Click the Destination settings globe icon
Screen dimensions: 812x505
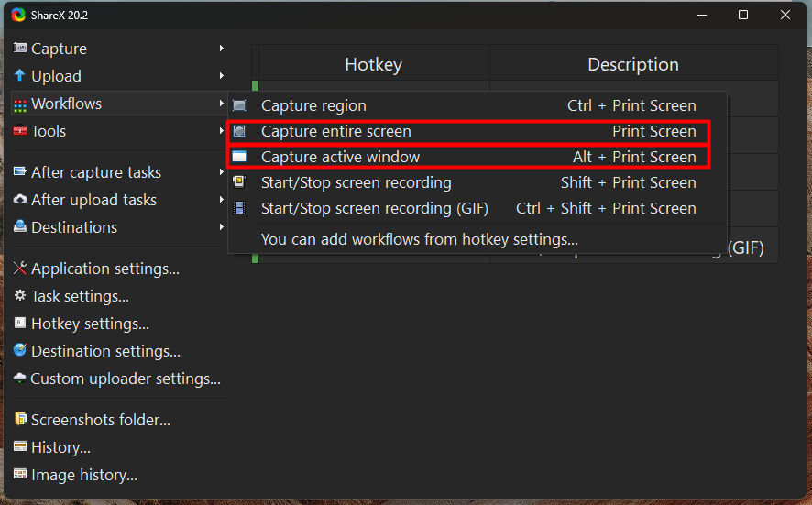click(19, 351)
